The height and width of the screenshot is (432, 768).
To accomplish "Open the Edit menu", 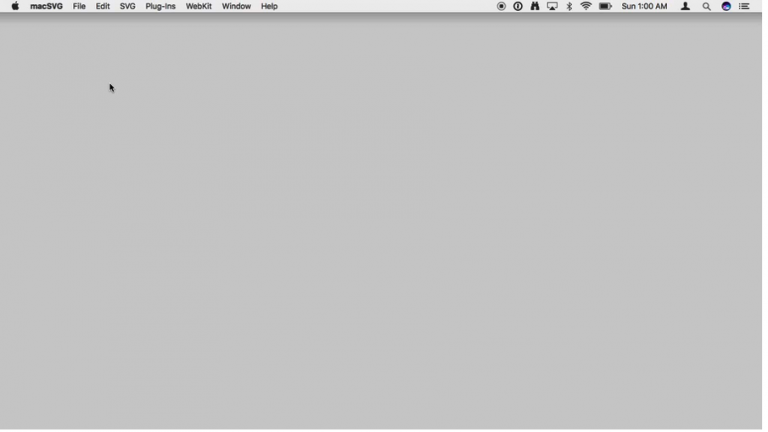I will 103,6.
